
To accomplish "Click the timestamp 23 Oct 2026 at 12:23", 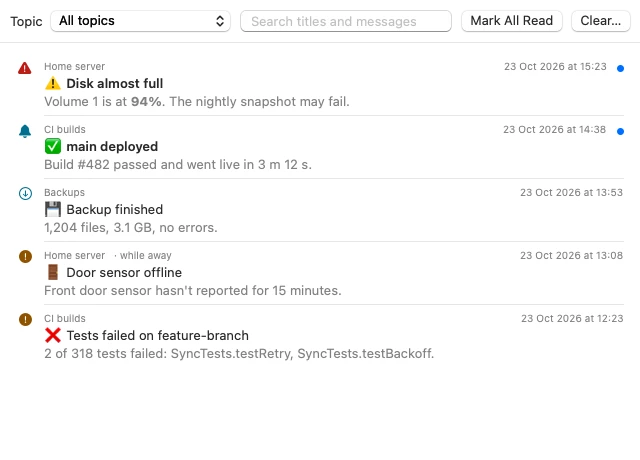I will coord(572,318).
